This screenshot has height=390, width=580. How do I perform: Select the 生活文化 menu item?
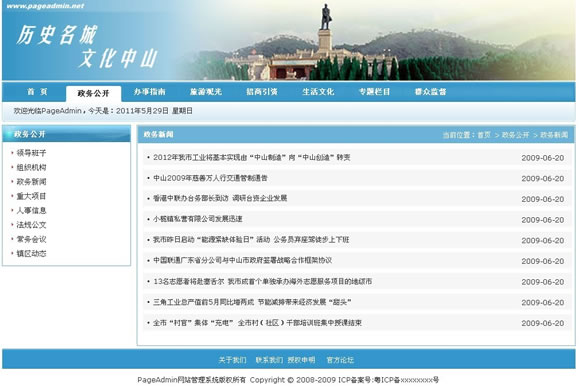[318, 92]
